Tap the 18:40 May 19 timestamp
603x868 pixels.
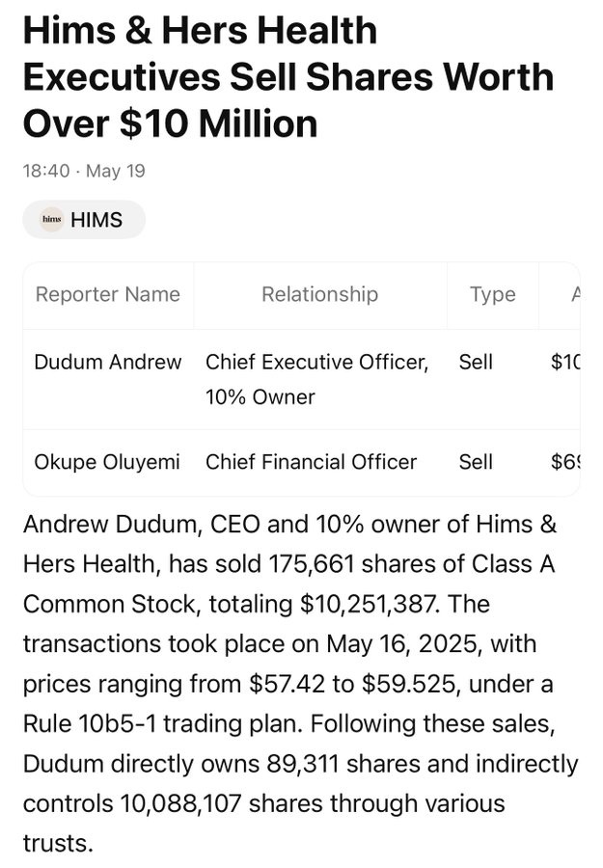84,171
